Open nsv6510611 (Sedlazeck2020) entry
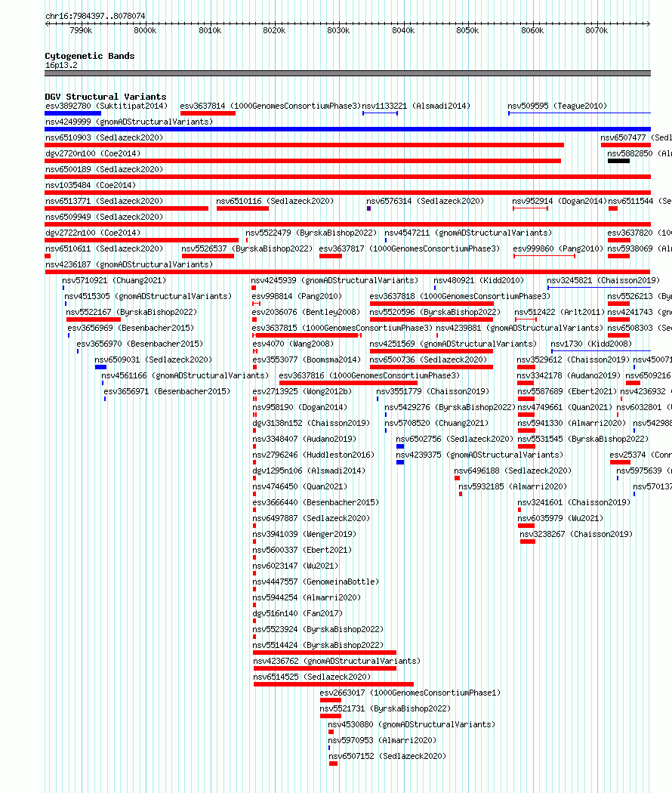Viewport: 672px width, 793px height. (x=104, y=248)
